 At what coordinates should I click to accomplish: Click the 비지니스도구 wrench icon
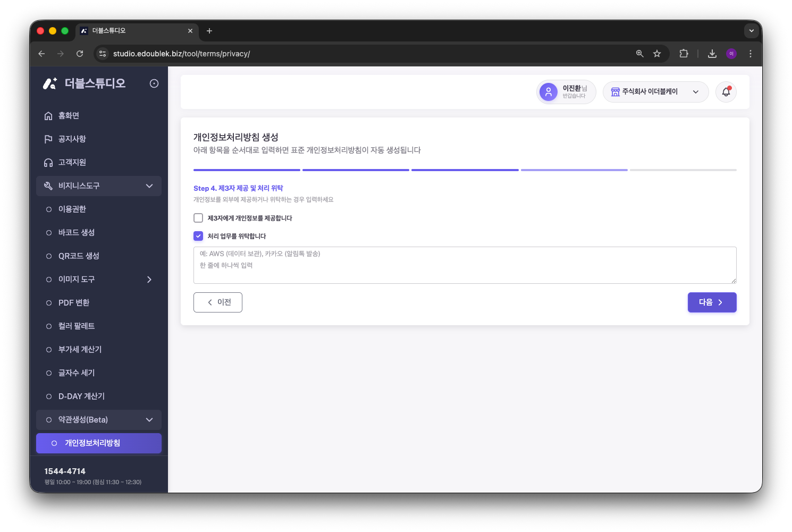coord(48,186)
